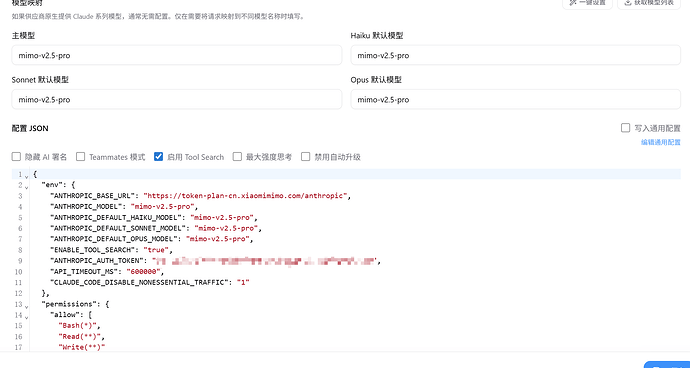Focus the 主模型 main model input field
The image size is (690, 368).
tap(176, 55)
